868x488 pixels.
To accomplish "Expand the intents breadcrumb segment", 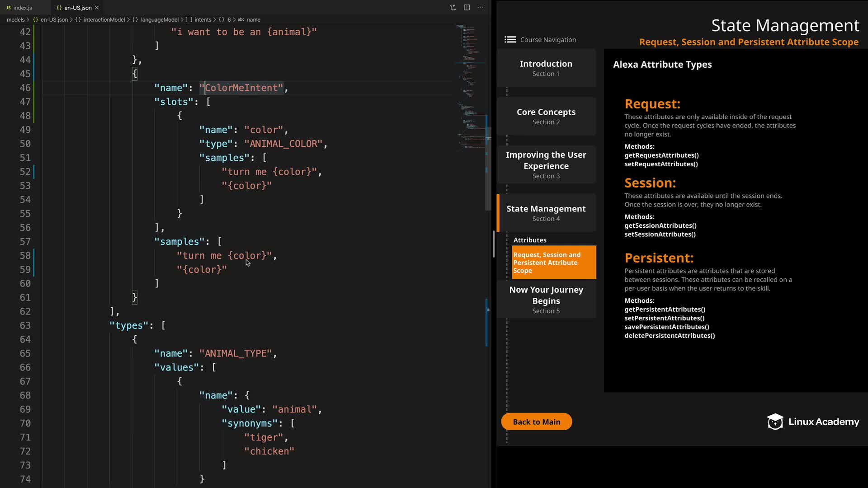I will 203,20.
